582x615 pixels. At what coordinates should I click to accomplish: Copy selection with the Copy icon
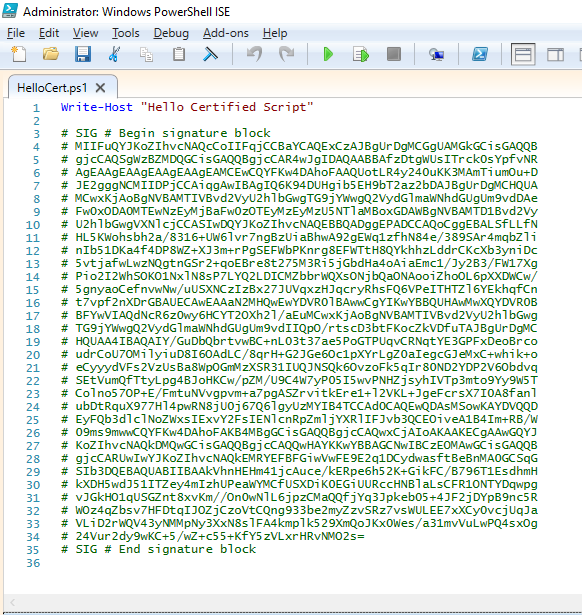click(146, 54)
